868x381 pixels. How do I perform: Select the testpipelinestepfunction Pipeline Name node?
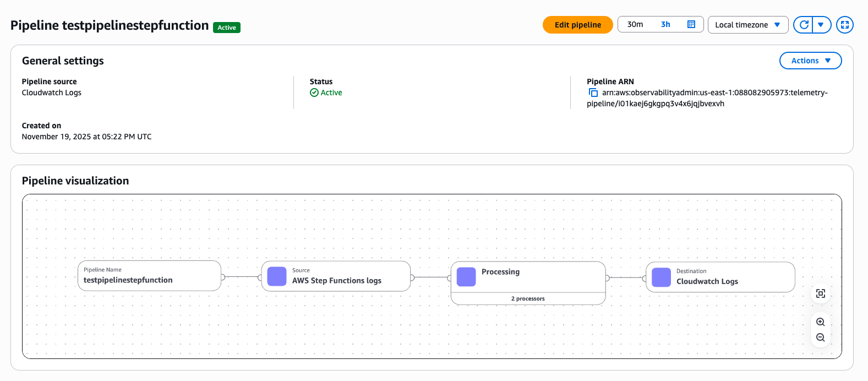[x=149, y=276]
